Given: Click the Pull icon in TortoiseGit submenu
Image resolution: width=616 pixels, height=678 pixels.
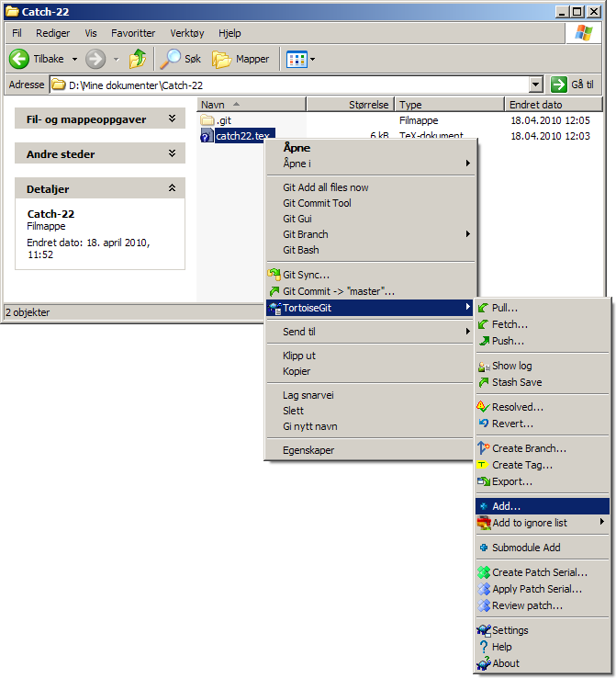Looking at the screenshot, I should (484, 308).
